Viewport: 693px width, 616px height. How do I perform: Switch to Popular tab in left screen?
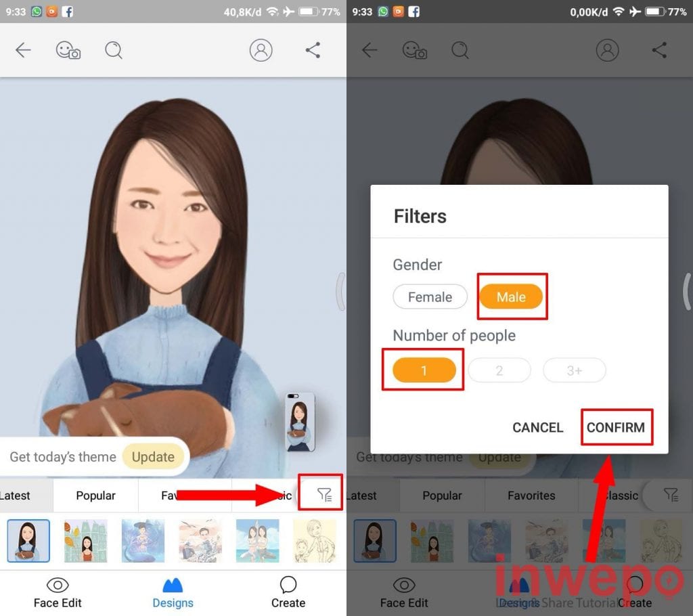[x=95, y=496]
